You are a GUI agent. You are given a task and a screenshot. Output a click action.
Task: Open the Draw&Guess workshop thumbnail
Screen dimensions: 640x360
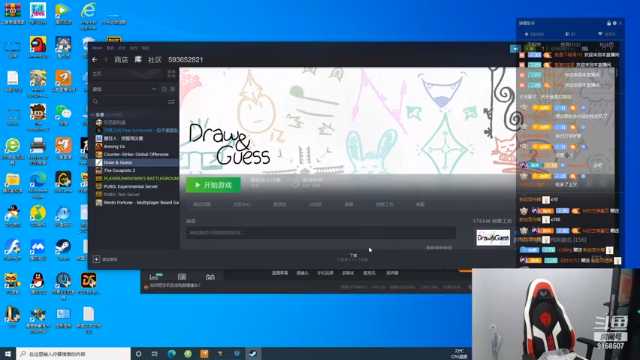(493, 238)
